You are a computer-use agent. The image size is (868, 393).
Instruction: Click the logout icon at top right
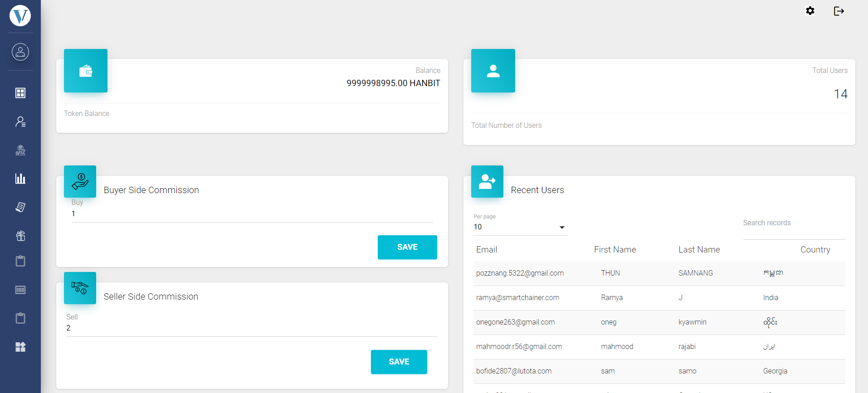tap(839, 11)
